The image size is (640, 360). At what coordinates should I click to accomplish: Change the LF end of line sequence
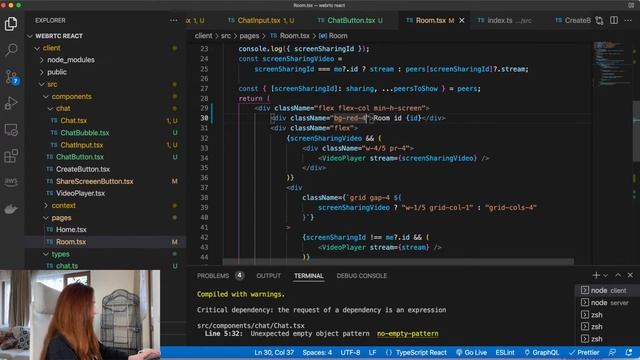pyautogui.click(x=372, y=353)
